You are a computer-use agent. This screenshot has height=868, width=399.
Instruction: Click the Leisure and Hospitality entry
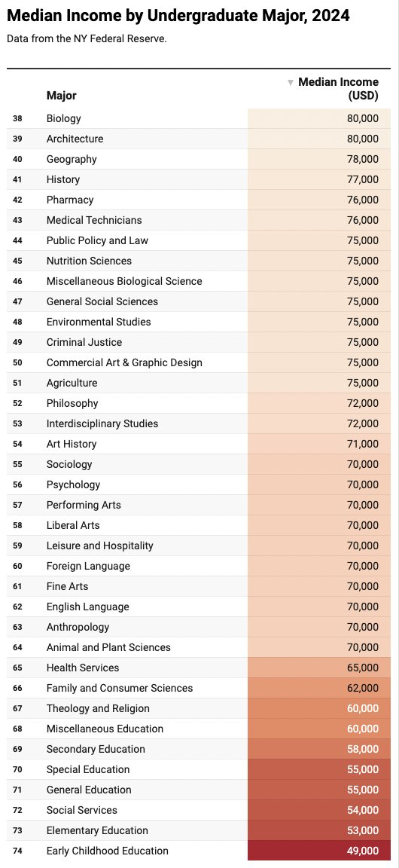[x=99, y=546]
